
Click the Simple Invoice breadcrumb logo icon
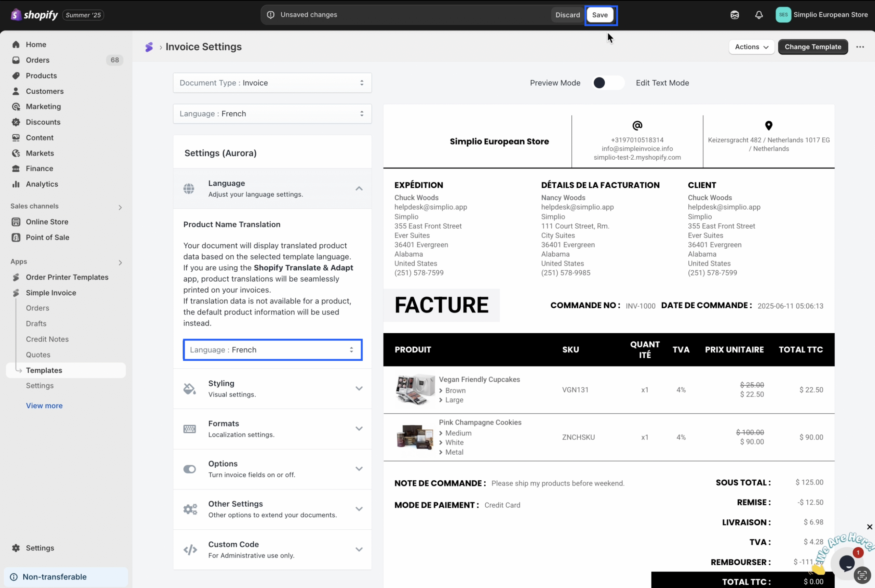click(149, 47)
